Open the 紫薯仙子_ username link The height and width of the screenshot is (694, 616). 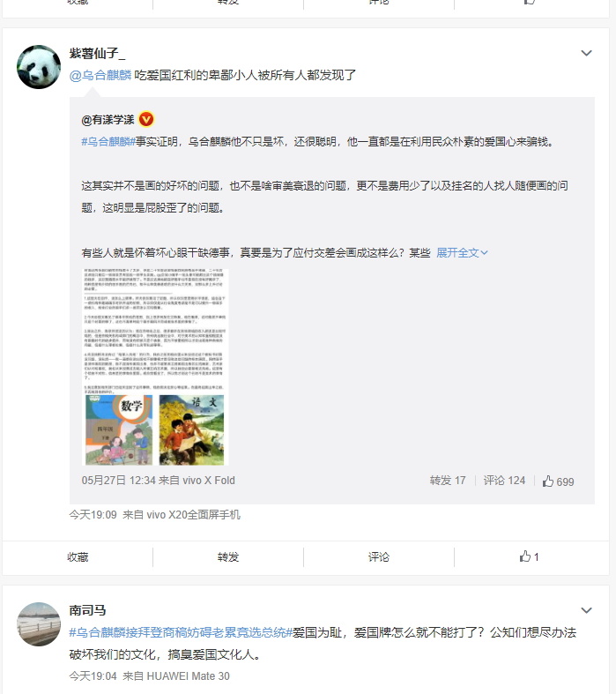(97, 54)
